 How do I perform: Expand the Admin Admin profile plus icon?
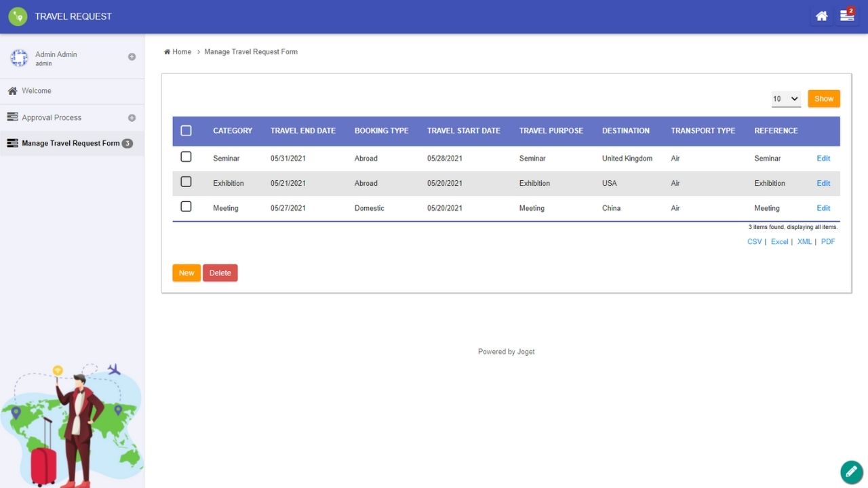132,57
